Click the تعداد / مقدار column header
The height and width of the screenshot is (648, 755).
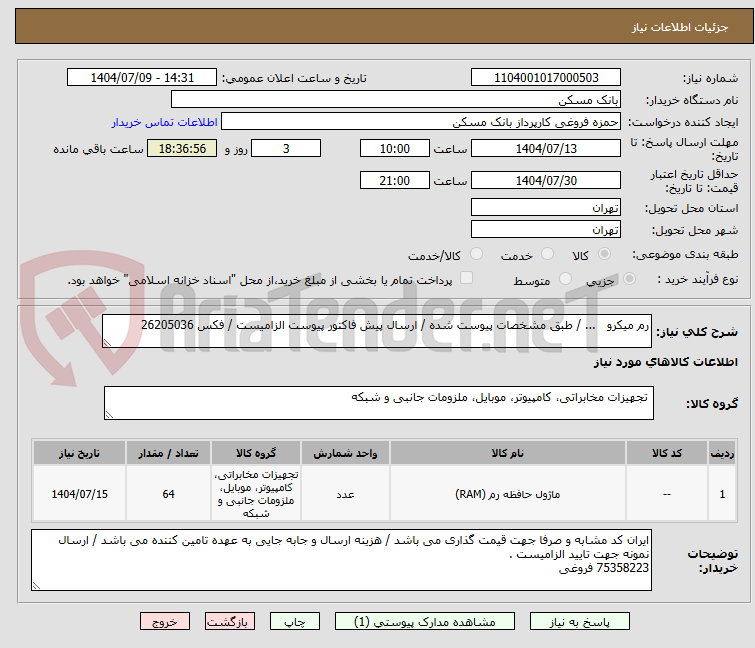tap(168, 453)
